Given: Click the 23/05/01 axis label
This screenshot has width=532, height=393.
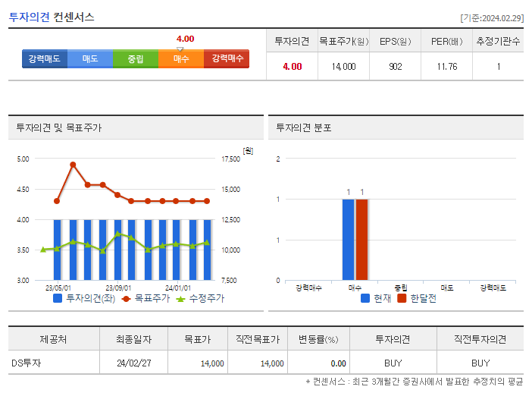Looking at the screenshot, I should [58, 288].
